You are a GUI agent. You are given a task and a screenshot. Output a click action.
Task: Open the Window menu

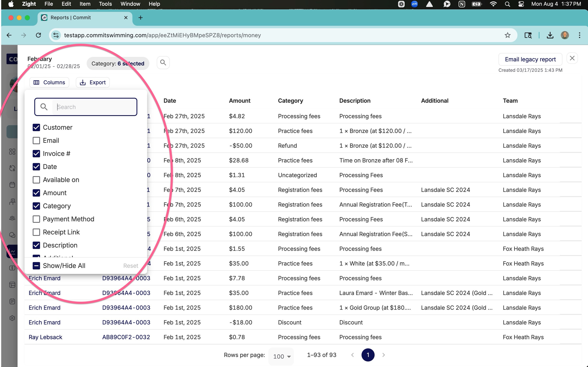(x=130, y=4)
